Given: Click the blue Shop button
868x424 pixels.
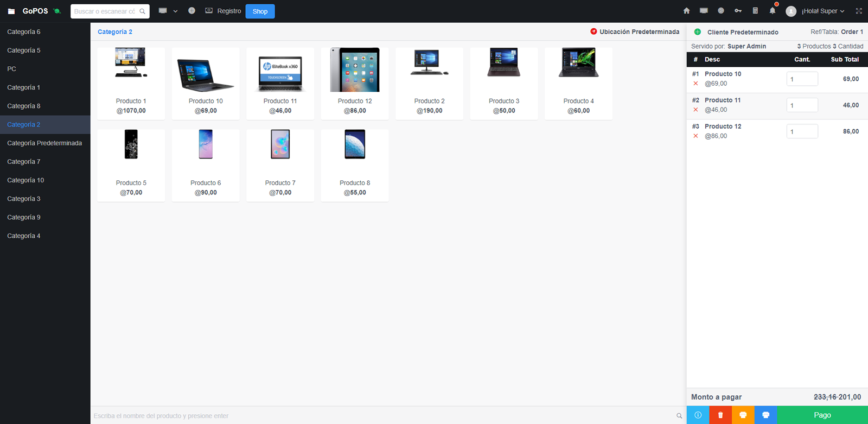Looking at the screenshot, I should point(260,11).
